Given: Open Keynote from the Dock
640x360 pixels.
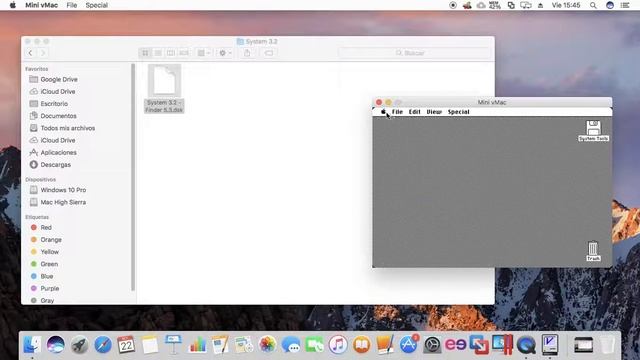Looking at the screenshot, I should click(x=173, y=345).
